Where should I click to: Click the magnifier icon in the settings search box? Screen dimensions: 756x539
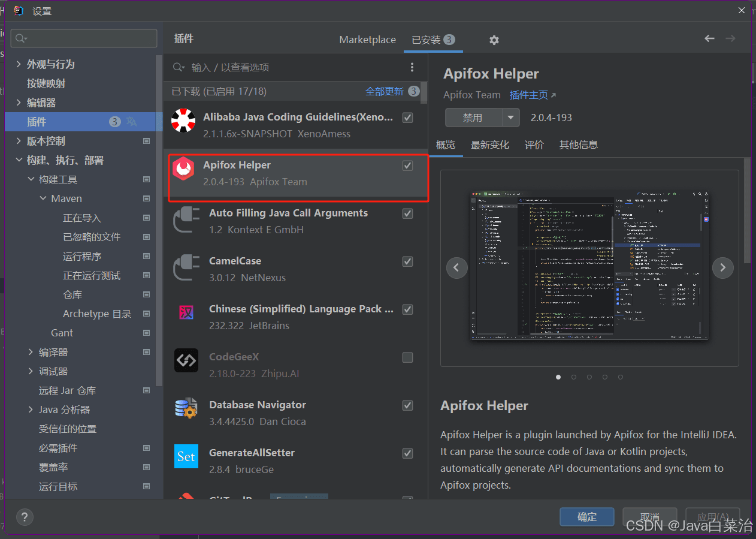click(x=21, y=38)
